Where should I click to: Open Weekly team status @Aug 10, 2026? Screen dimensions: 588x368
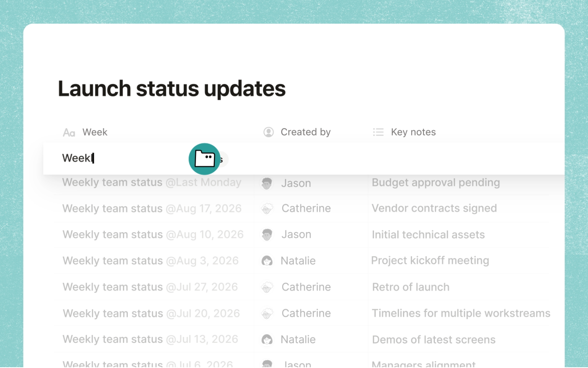click(x=153, y=235)
